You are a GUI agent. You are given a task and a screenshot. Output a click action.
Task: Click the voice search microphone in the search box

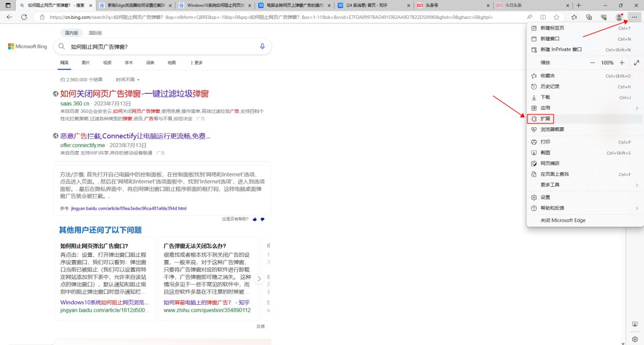[x=262, y=46]
